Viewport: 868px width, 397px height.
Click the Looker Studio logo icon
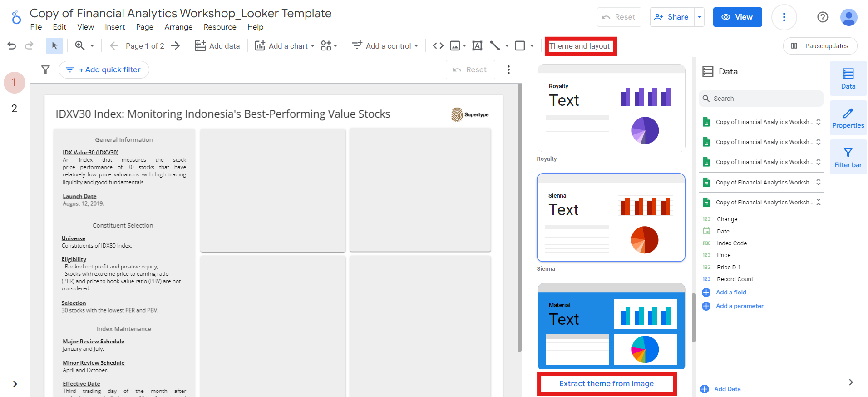[16, 17]
